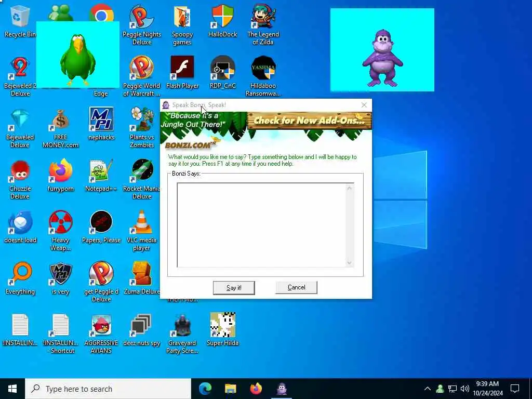
Task: Open the !INSTALLIN - Shortcut file
Action: (60, 326)
